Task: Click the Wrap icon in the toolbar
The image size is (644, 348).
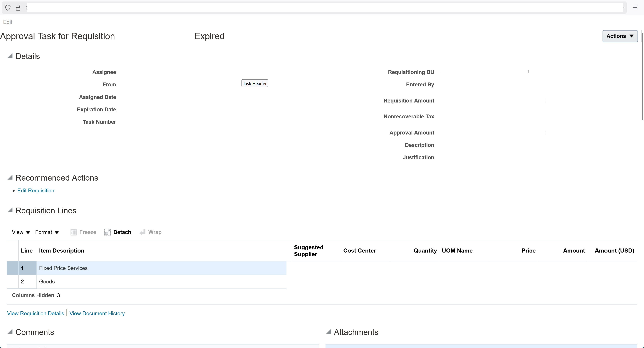Action: 142,232
